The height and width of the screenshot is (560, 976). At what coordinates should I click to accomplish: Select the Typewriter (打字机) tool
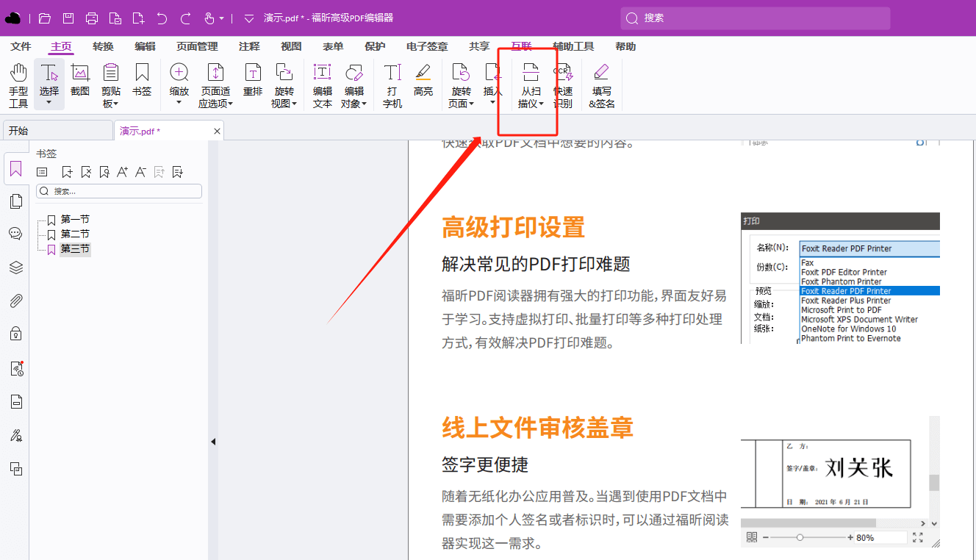tap(392, 85)
